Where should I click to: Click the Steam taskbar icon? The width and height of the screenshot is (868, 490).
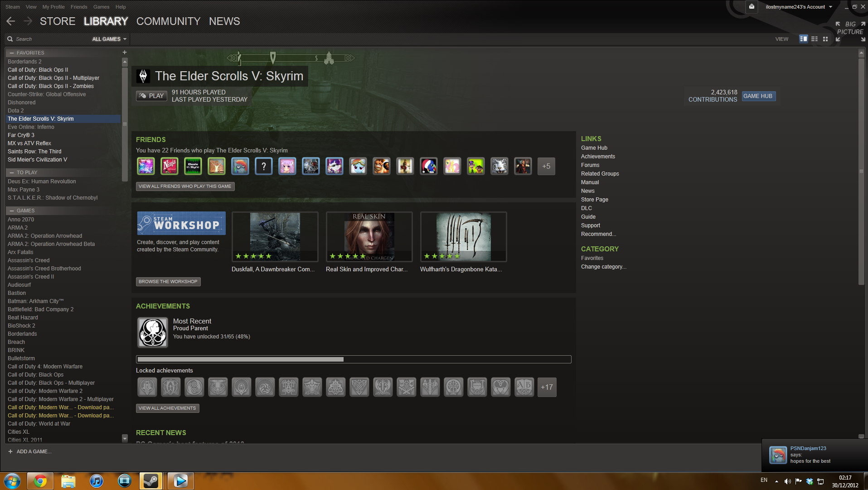151,481
